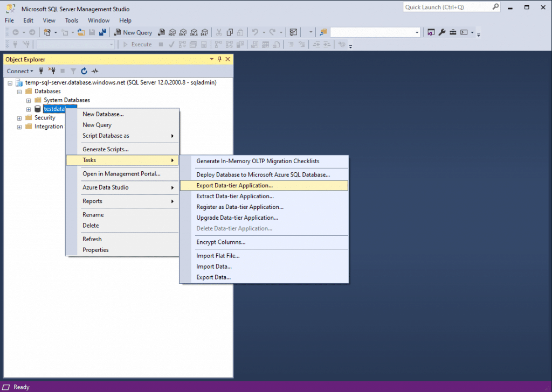Click the New Project icon
This screenshot has width=552, height=392.
[47, 32]
